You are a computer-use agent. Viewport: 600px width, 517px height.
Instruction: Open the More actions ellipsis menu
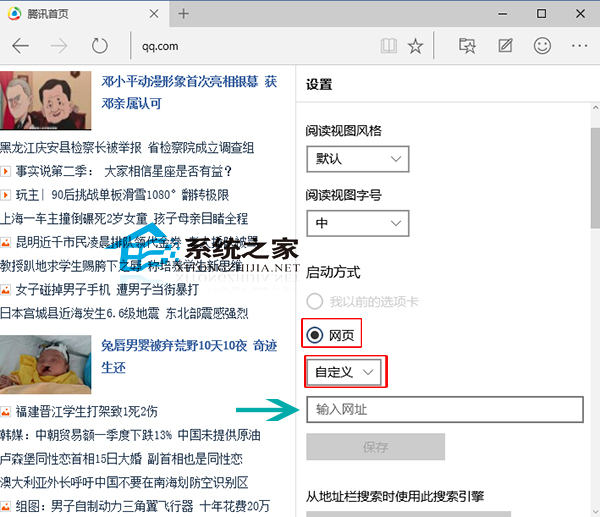(580, 46)
